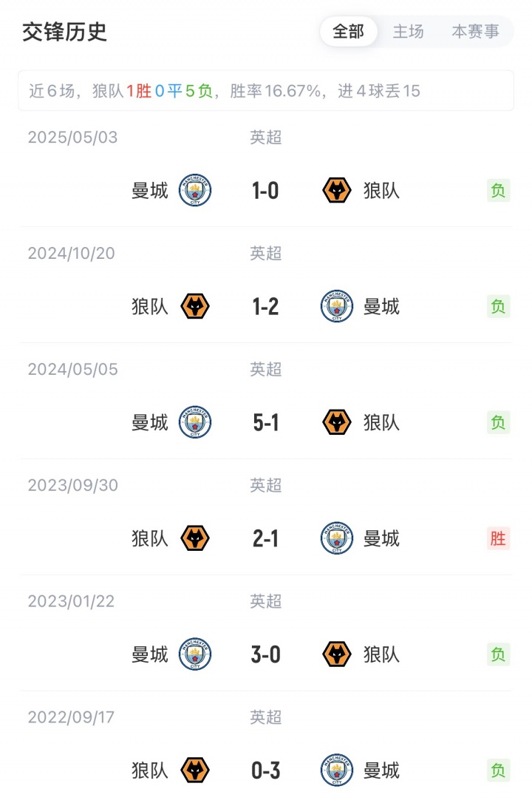
Task: Click Wolves logo in 2022/09/17 match
Action: tap(195, 771)
